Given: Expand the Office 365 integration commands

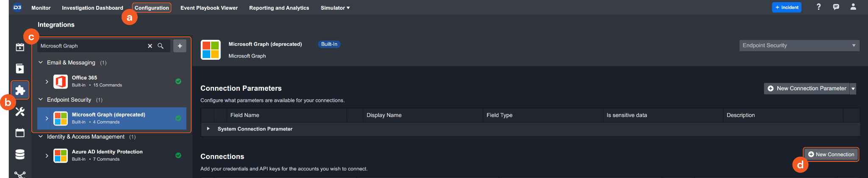Looking at the screenshot, I should coord(47,81).
